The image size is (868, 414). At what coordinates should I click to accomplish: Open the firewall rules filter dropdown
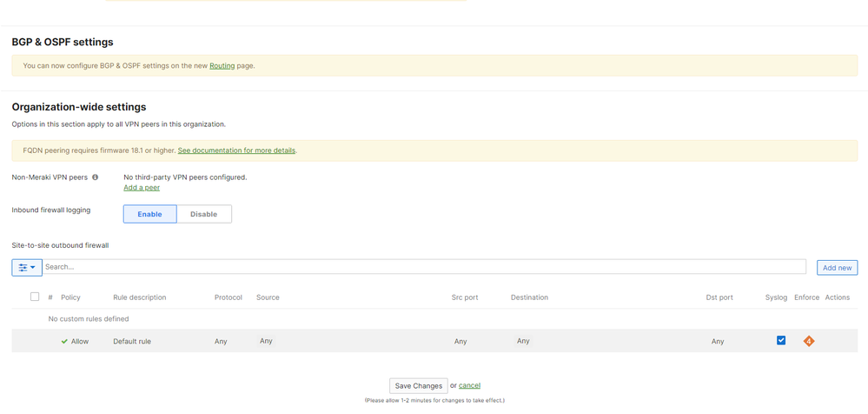click(x=27, y=267)
